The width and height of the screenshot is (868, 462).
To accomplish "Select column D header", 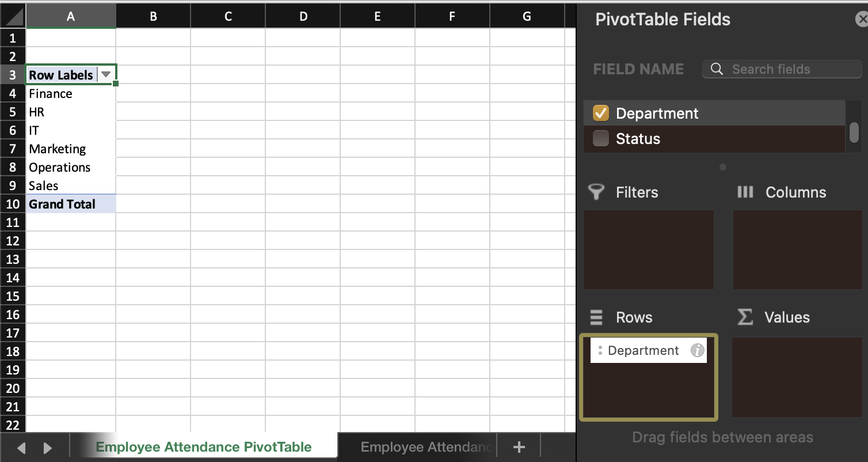I will pyautogui.click(x=303, y=17).
